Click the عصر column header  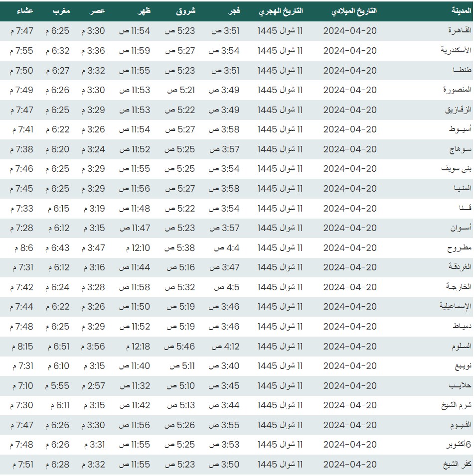pos(97,11)
